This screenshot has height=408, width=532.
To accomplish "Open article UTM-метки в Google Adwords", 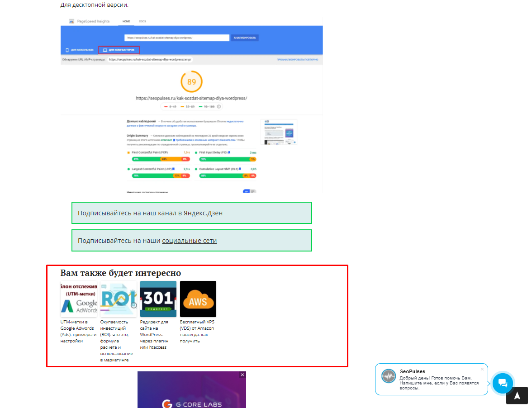I will click(x=78, y=332).
